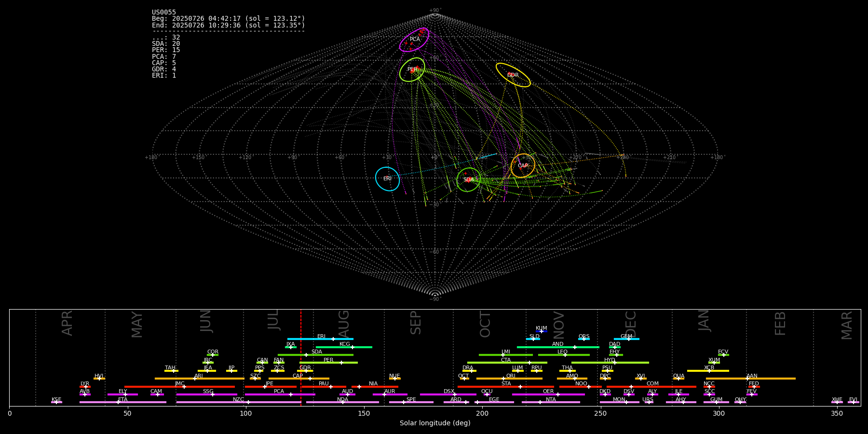Click the pink SPE bar in the timeline
Screen dimensions: 868x434
pos(411,402)
